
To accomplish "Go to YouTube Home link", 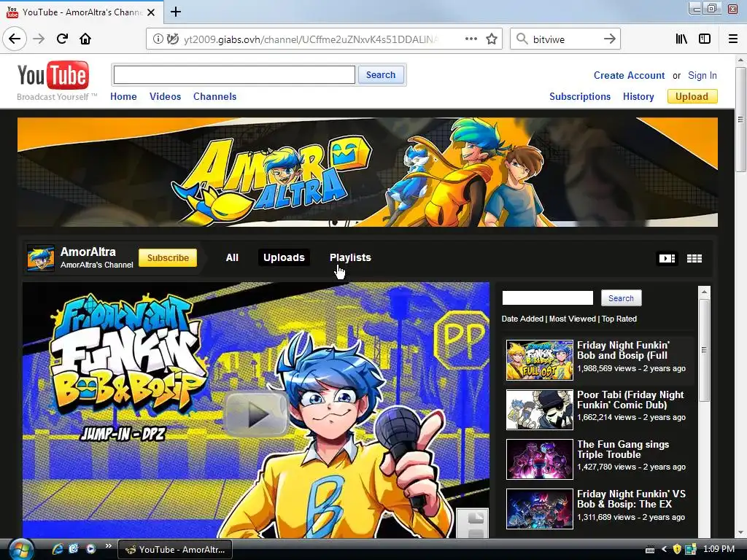I will (x=123, y=96).
